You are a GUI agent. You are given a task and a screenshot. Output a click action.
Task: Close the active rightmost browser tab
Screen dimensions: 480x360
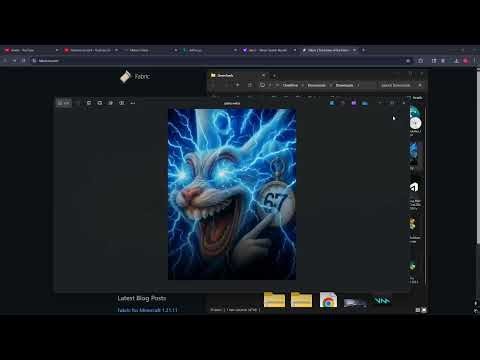354,50
